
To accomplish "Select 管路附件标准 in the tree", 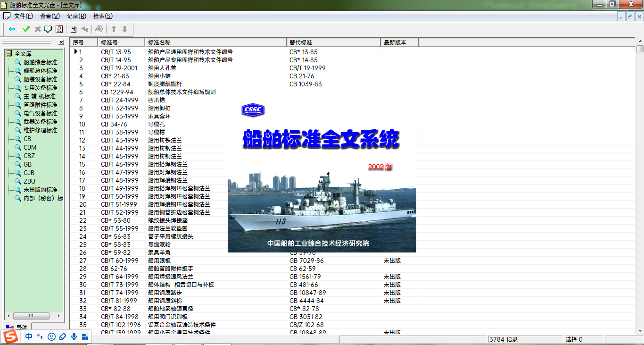I will pos(41,105).
